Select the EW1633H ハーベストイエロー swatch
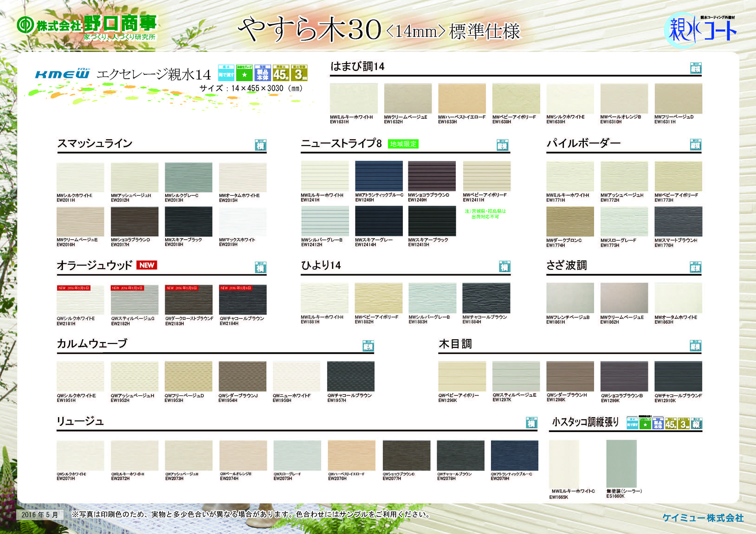 point(462,98)
